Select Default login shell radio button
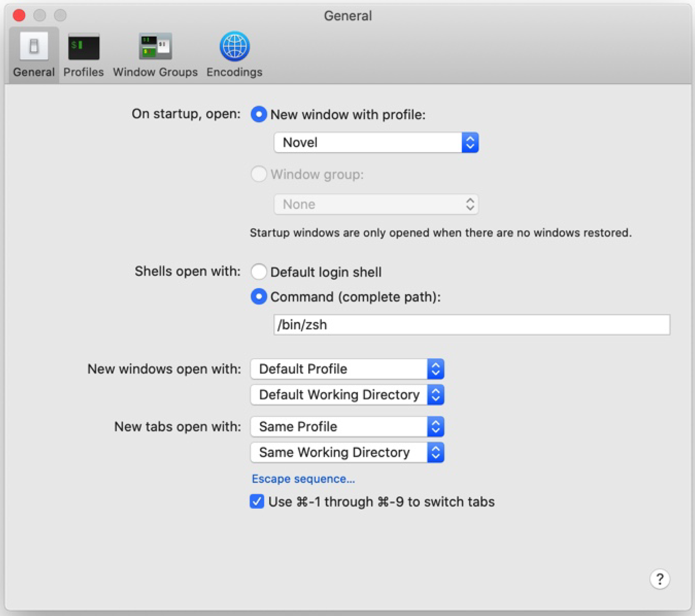Viewport: 695px width, 616px height. 259,272
